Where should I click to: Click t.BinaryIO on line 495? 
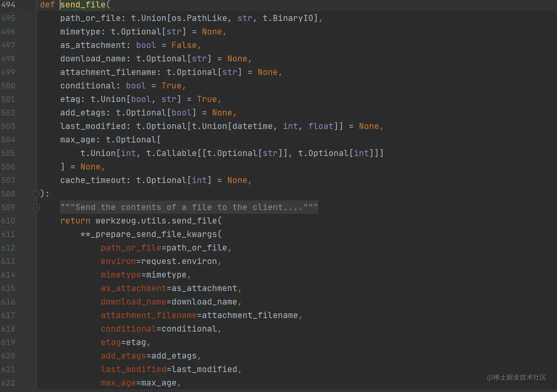pos(288,18)
